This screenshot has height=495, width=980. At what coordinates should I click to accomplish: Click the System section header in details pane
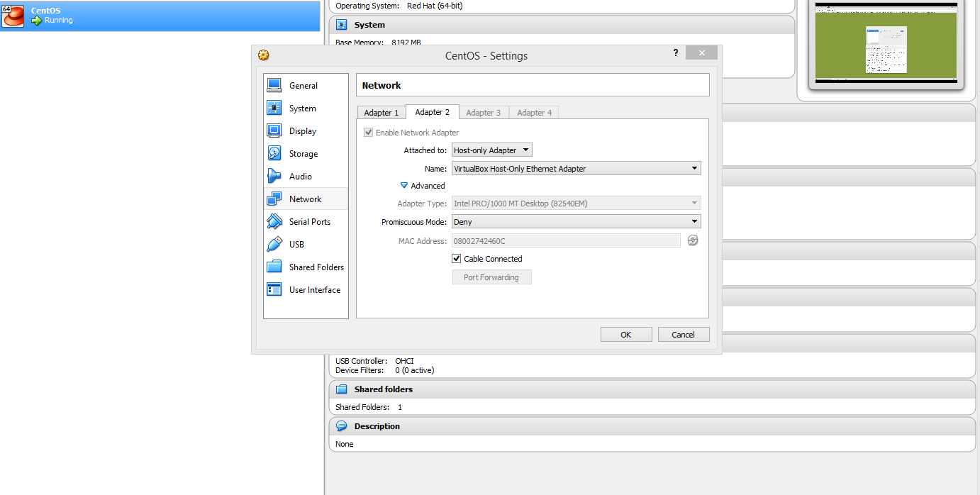point(562,25)
